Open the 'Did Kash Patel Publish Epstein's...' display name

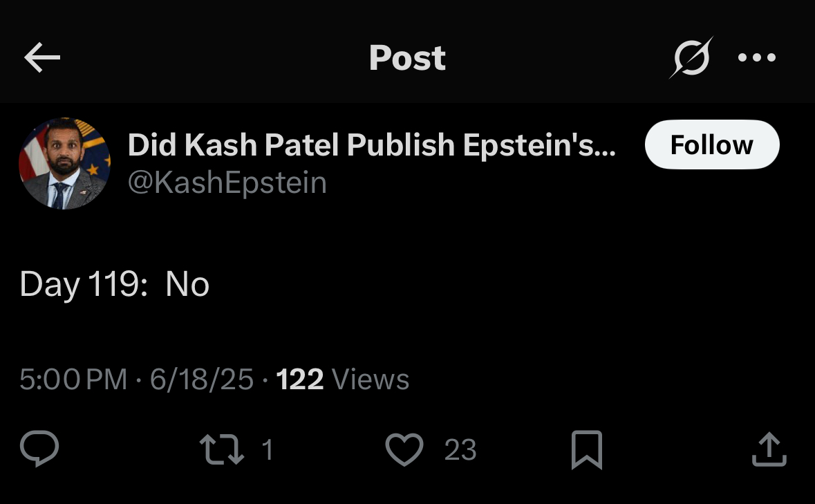pyautogui.click(x=372, y=144)
